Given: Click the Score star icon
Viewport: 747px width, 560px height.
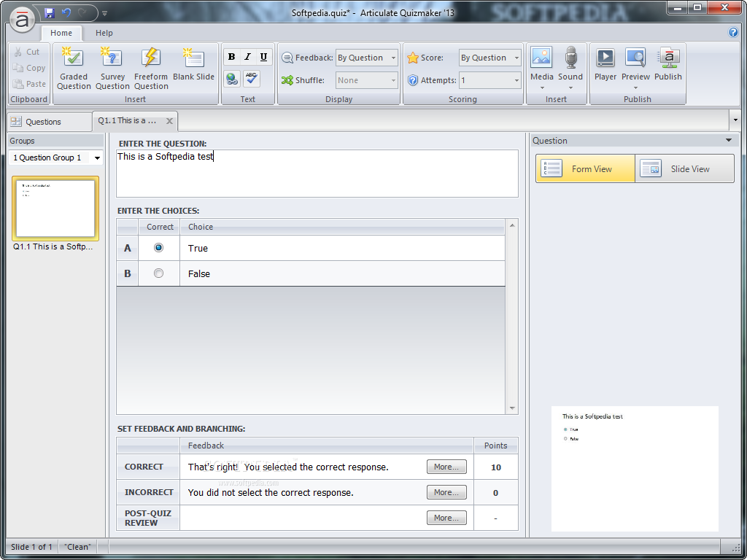Looking at the screenshot, I should coord(413,58).
